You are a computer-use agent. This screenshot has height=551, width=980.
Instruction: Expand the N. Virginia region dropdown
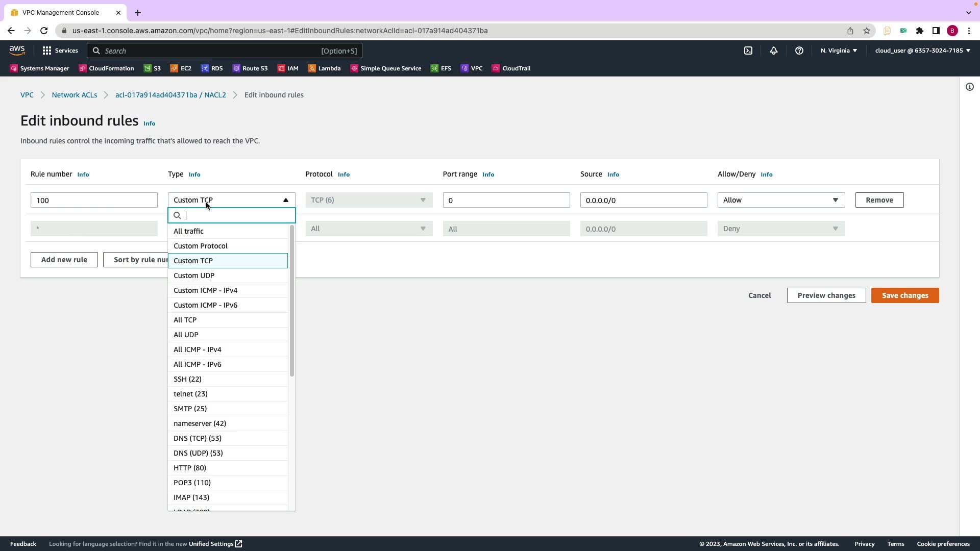839,51
